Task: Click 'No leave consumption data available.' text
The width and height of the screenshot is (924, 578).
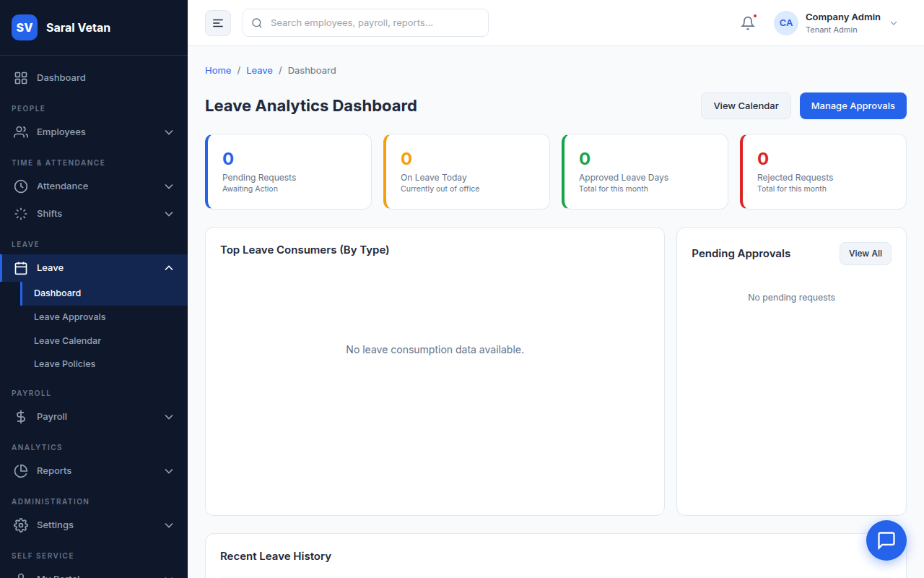Action: tap(435, 350)
